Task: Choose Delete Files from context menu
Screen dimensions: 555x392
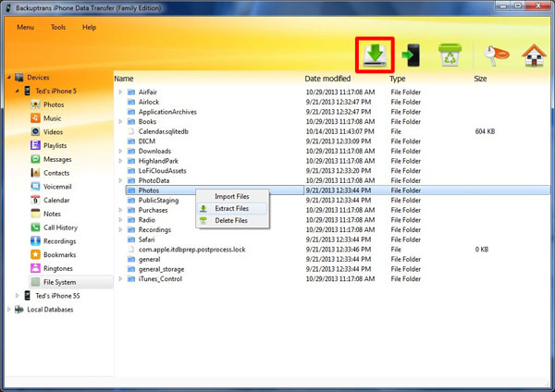Action: click(232, 220)
